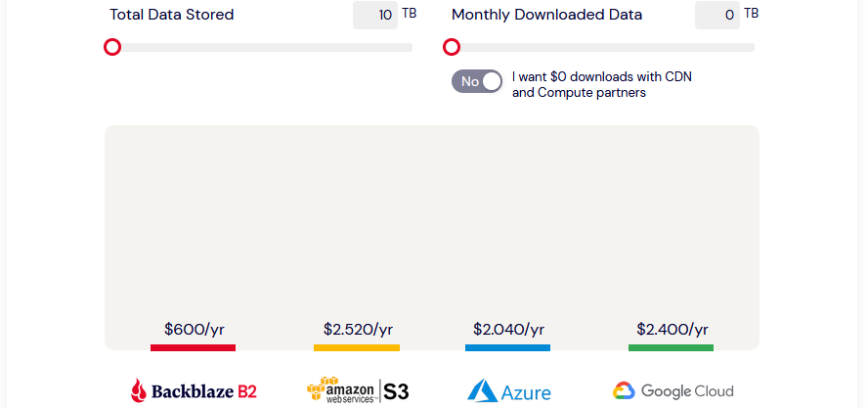Focus the Monthly Downloaded Data TB input field
The image size is (868, 408).
[717, 15]
